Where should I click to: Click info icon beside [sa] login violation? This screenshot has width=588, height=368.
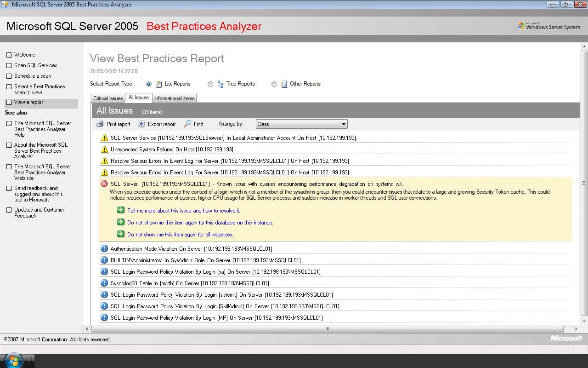(x=104, y=271)
